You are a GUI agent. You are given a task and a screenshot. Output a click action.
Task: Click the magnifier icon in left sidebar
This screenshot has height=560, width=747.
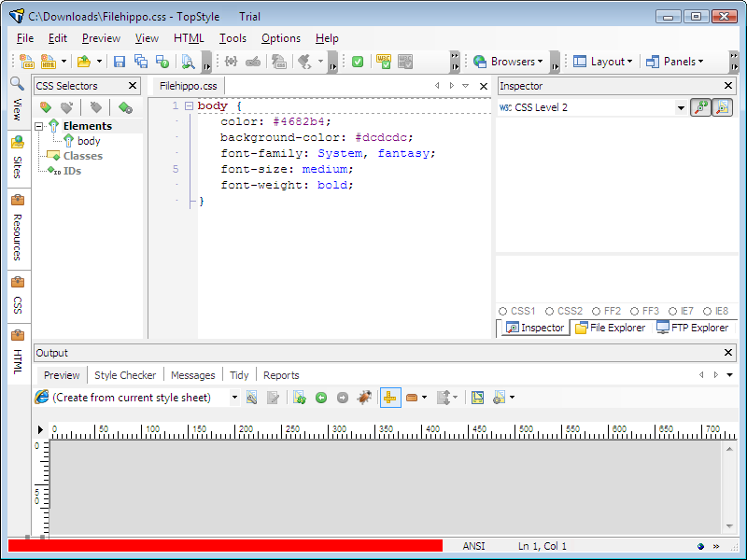[17, 84]
